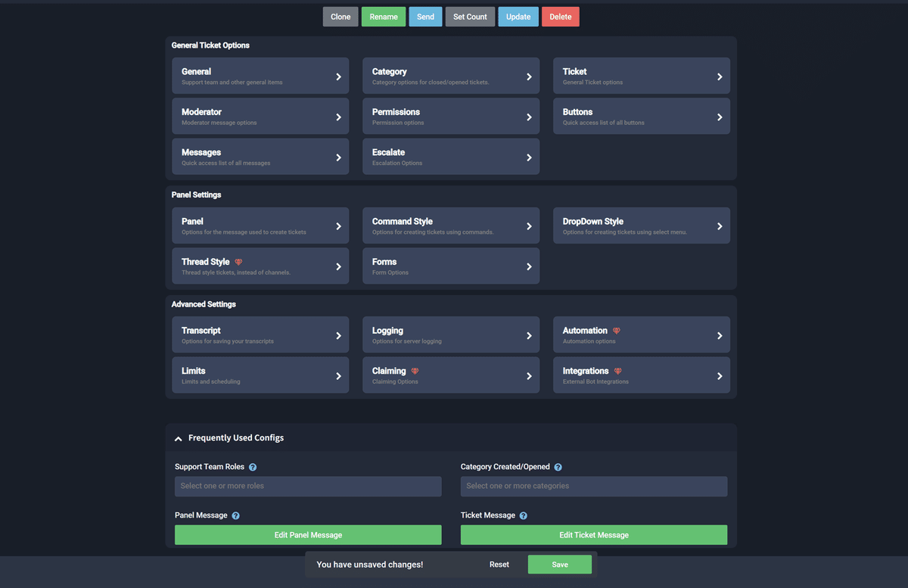Collapse the Frequently Used Configs section
Image resolution: width=908 pixels, height=588 pixels.
point(178,437)
